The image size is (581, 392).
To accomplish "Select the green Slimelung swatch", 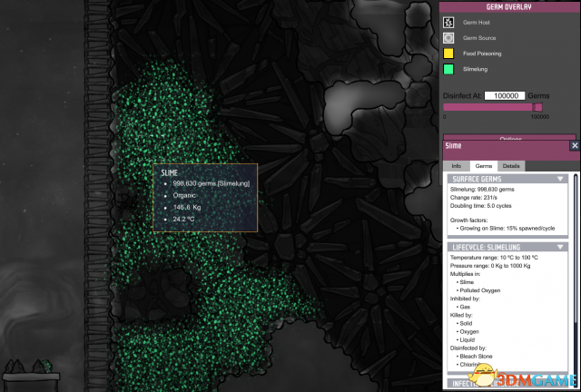I will click(x=448, y=69).
